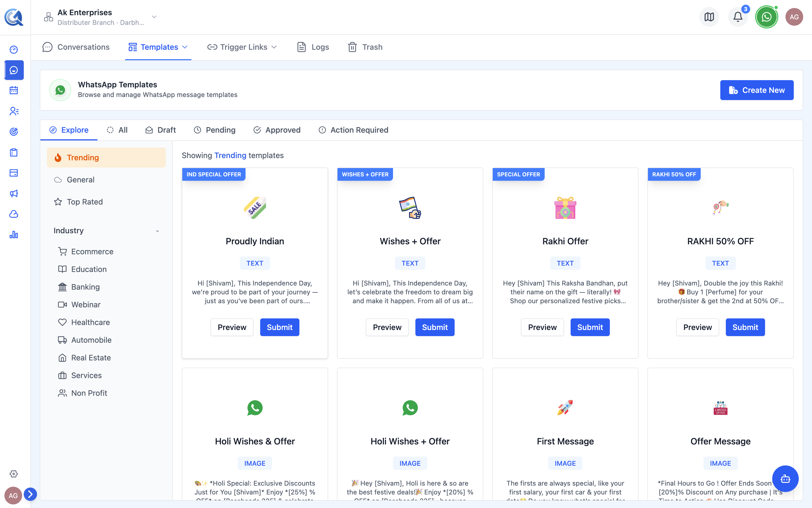The image size is (812, 508).
Task: Submit the RAKHI 50% OFF template
Action: [745, 327]
